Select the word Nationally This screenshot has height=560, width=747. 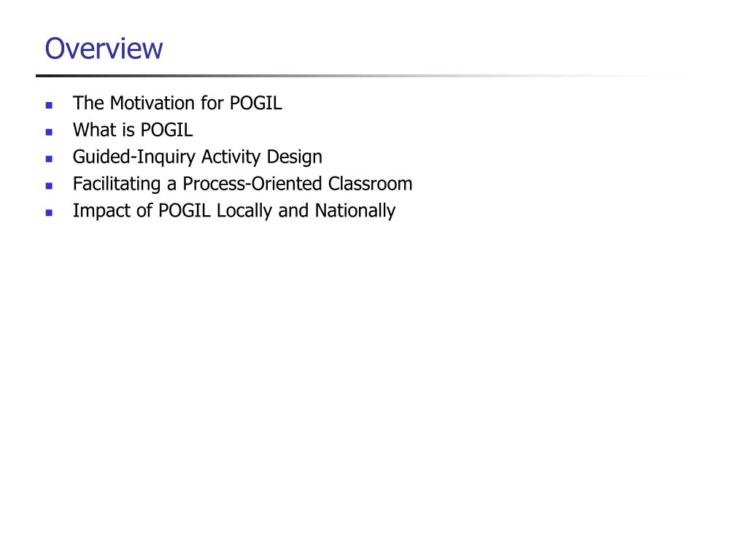[x=355, y=211]
